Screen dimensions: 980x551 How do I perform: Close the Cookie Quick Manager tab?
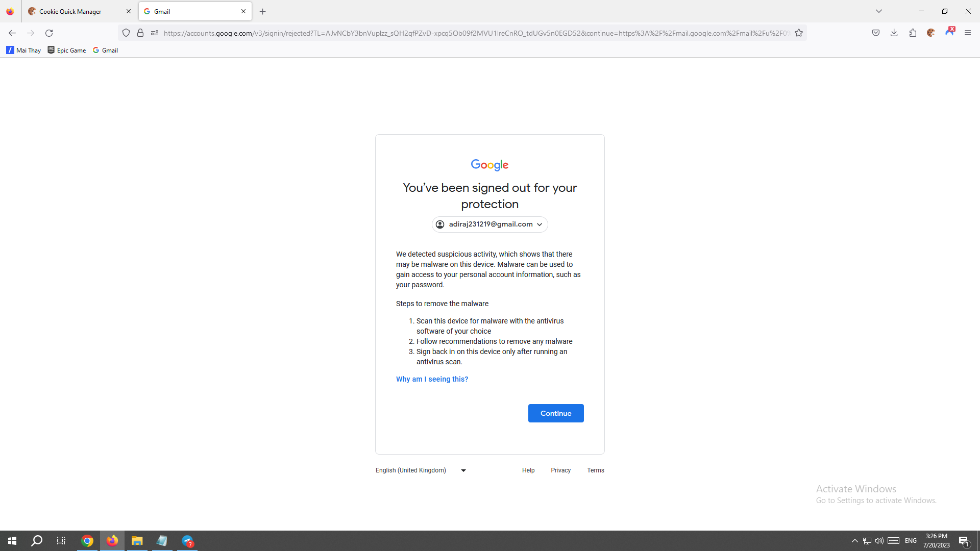(129, 11)
